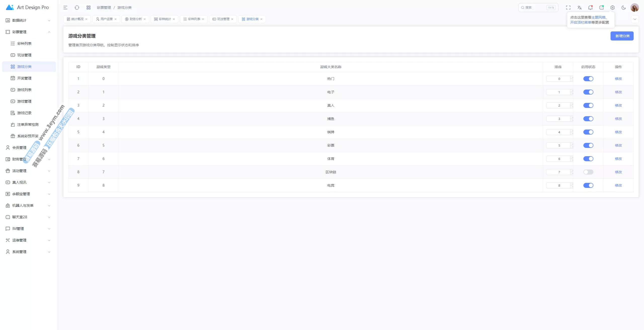Image resolution: width=644 pixels, height=330 pixels.
Task: Click the user avatar in top right
Action: pyautogui.click(x=634, y=8)
